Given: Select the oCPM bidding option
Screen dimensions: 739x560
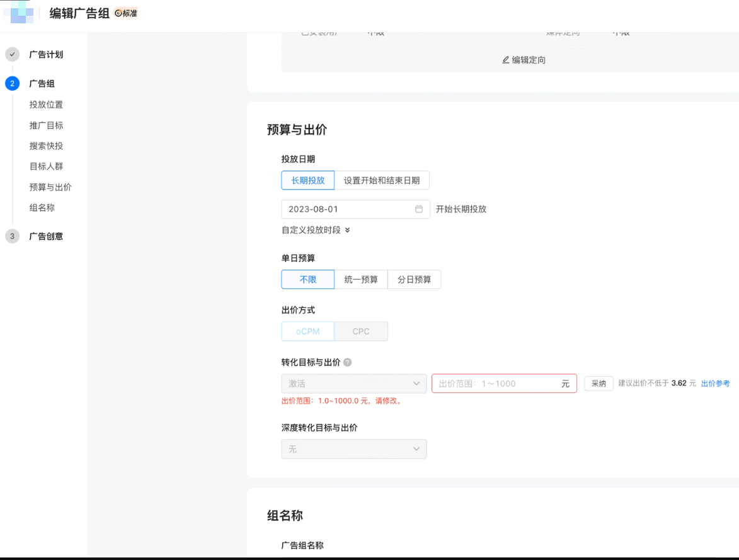Looking at the screenshot, I should tap(306, 331).
